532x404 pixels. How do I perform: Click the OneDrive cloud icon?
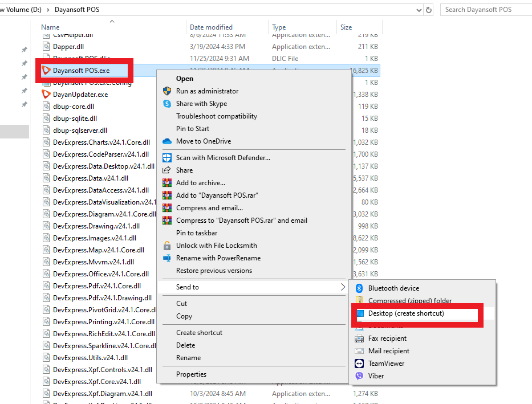(x=167, y=141)
